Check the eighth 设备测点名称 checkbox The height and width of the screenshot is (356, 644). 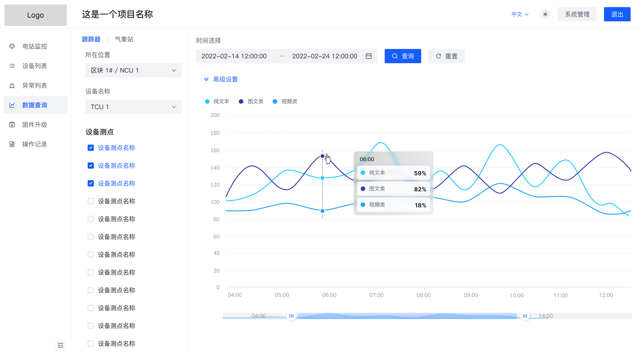tap(91, 272)
